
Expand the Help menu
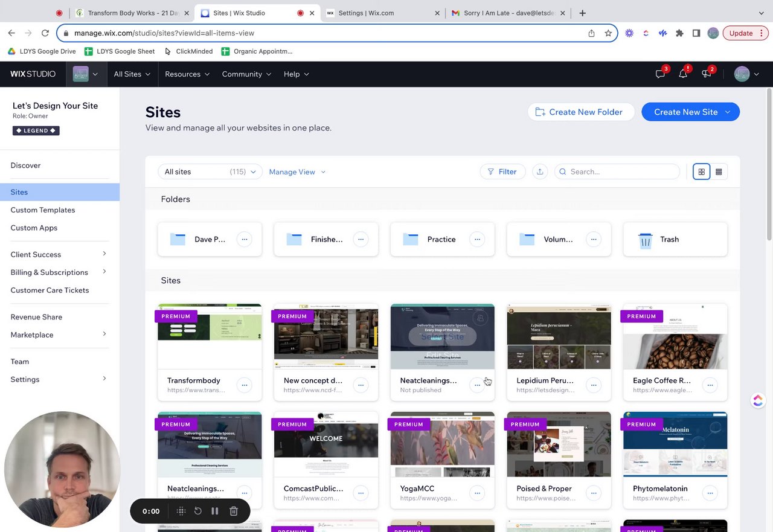click(x=297, y=74)
